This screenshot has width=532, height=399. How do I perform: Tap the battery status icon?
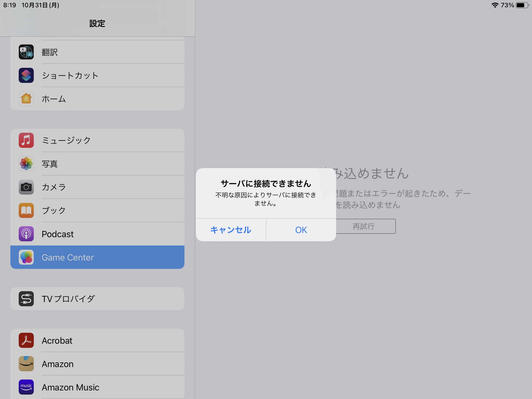522,5
